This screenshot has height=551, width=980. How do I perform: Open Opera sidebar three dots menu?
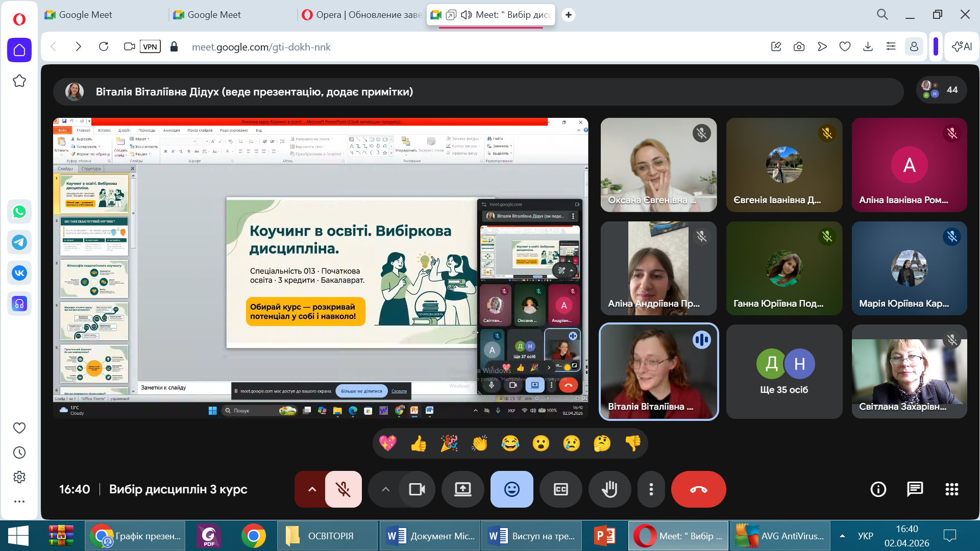pyautogui.click(x=19, y=502)
